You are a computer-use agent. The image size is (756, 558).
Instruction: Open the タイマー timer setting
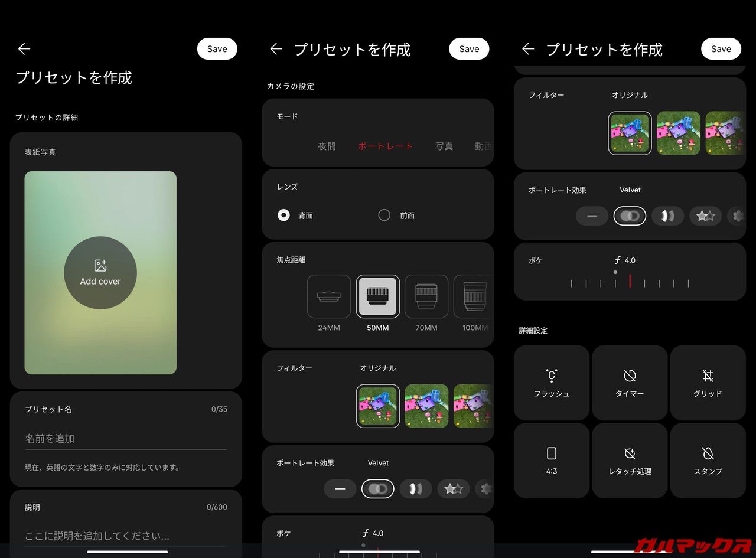click(x=630, y=383)
